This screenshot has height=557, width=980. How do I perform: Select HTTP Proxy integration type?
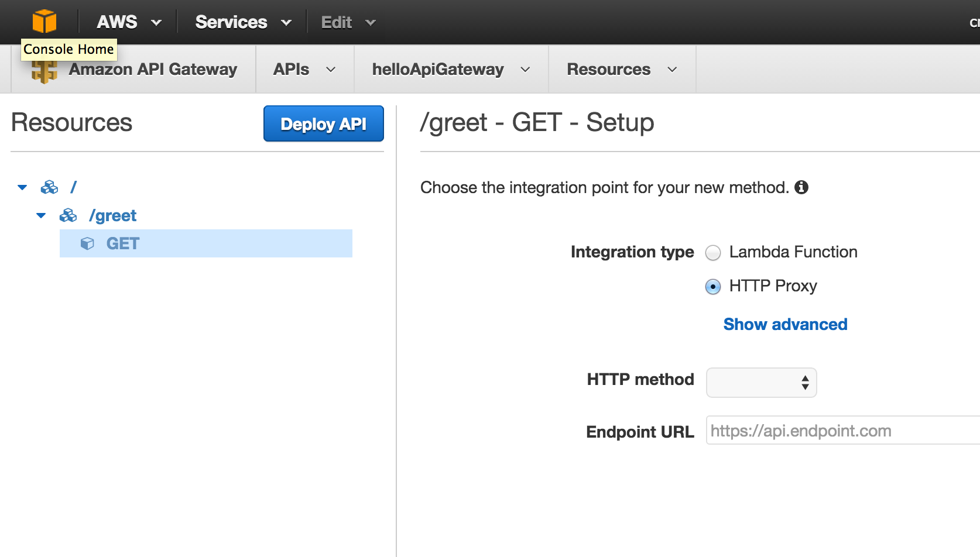[713, 287]
